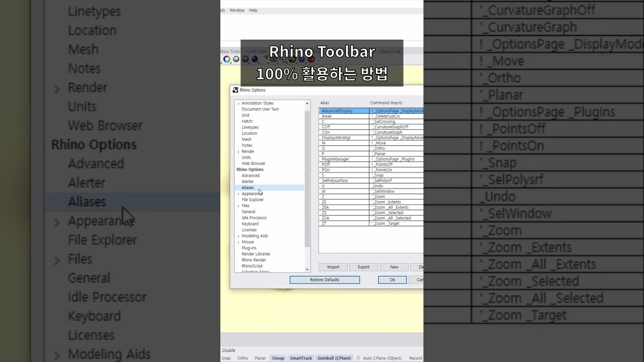Click the '_CurvatureGraphOff macro cell
Screen dimensions: 644x362
click(x=396, y=127)
